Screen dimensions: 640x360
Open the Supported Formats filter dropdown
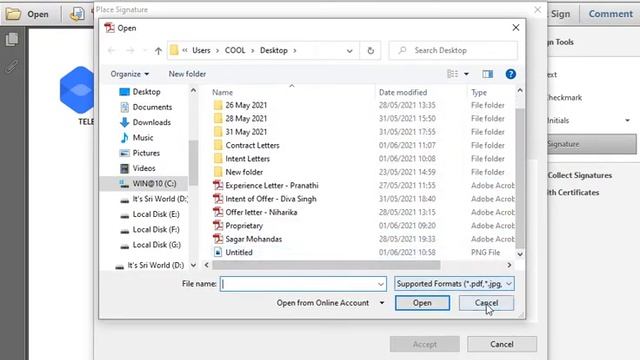454,284
